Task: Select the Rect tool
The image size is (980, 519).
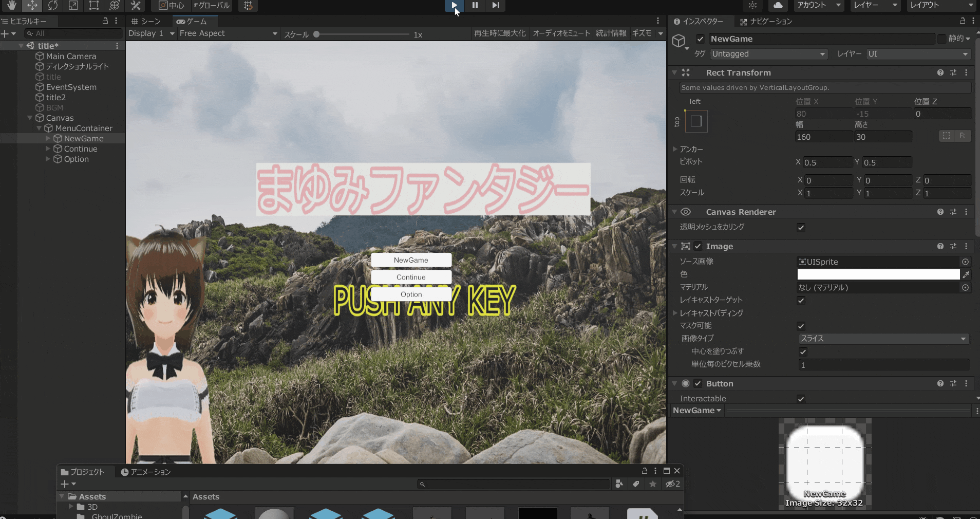Action: (93, 5)
